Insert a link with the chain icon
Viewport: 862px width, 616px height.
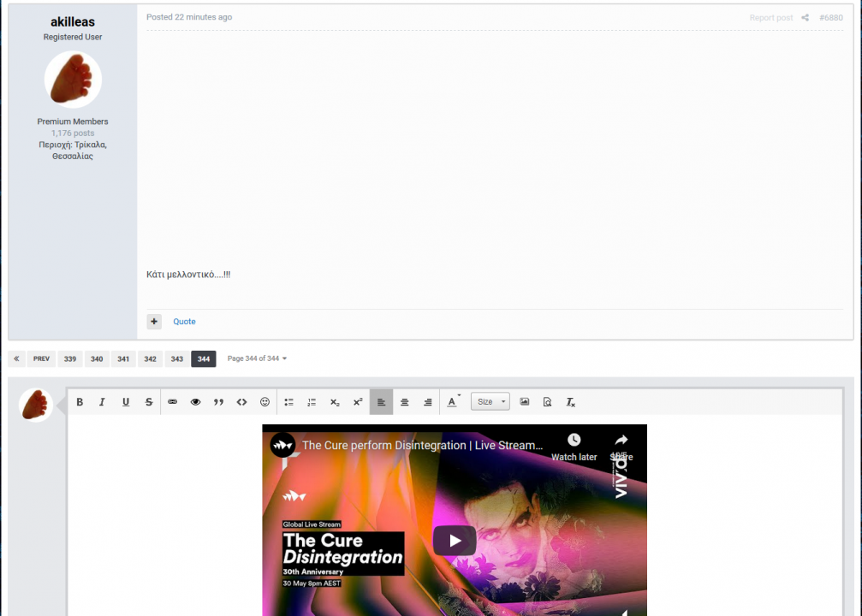click(173, 402)
